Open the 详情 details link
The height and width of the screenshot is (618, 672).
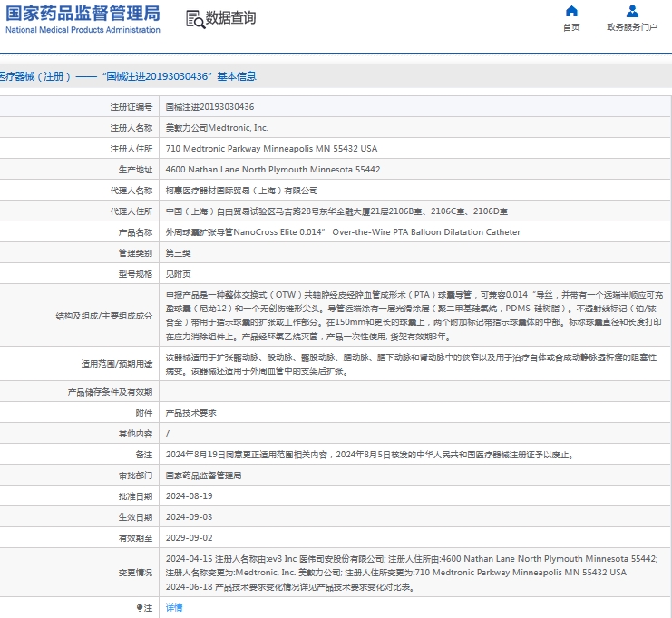[174, 608]
